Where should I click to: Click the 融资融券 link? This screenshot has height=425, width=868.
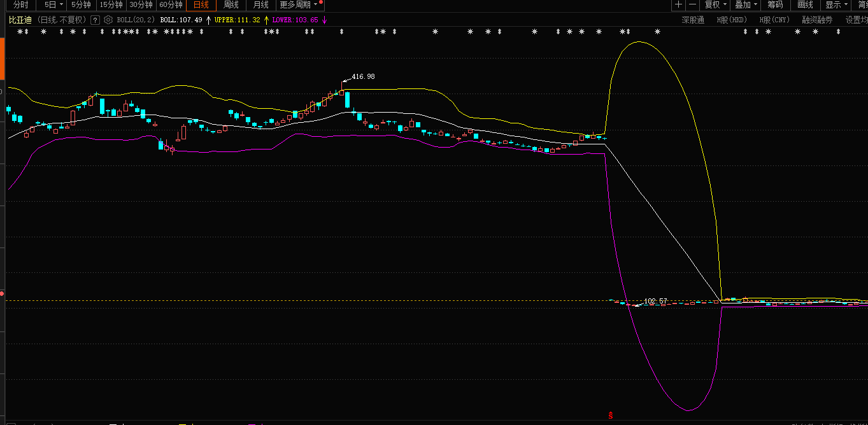point(817,20)
